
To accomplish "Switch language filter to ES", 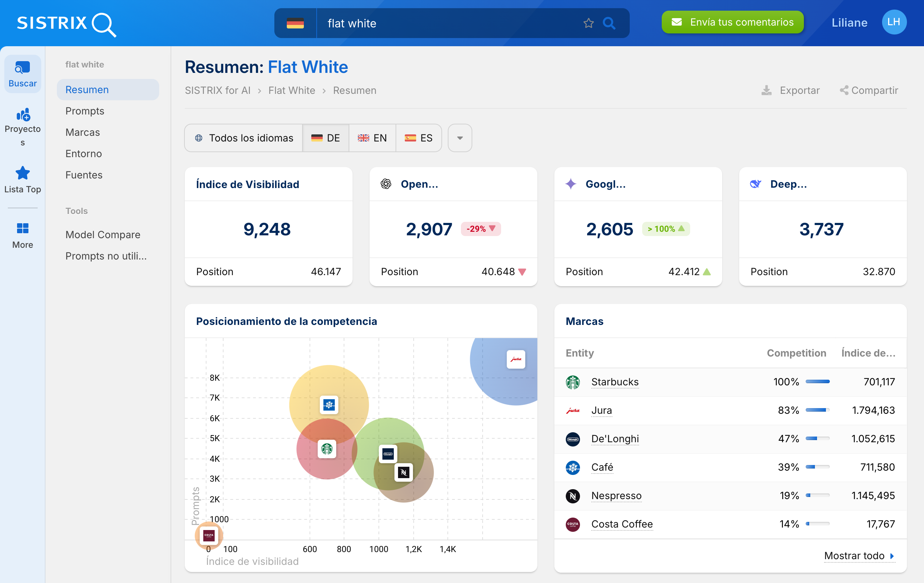I will click(x=419, y=138).
